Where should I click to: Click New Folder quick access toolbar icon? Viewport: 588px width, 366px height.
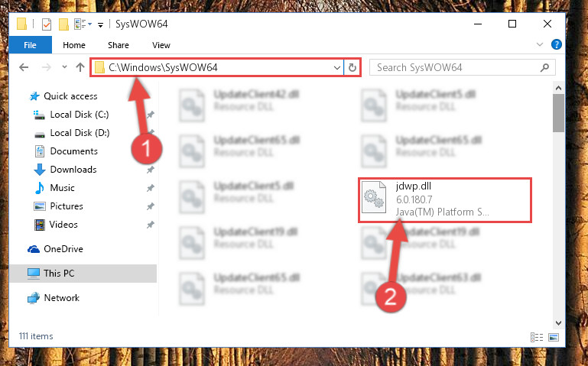click(x=63, y=24)
